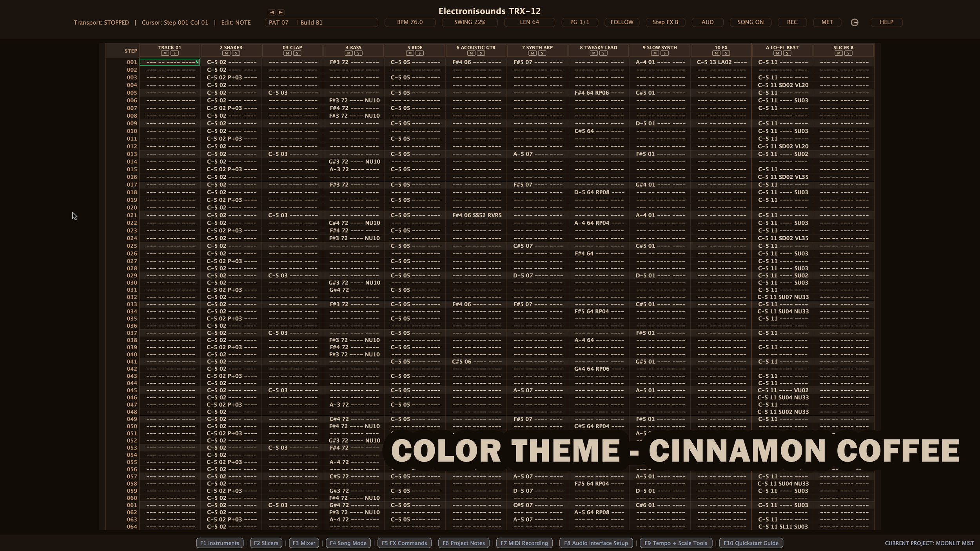Open F6 Project Notes
The height and width of the screenshot is (551, 980).
click(x=464, y=543)
